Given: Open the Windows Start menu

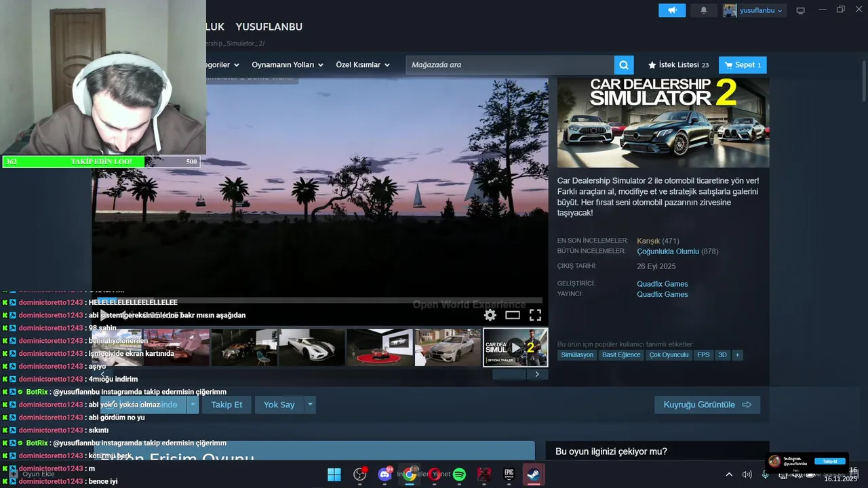Looking at the screenshot, I should (334, 474).
